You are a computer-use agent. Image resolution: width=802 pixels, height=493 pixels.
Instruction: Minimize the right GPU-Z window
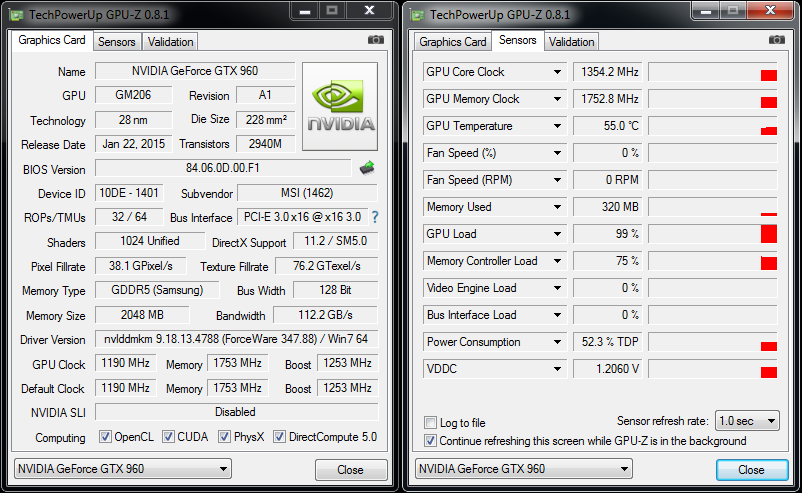point(706,11)
